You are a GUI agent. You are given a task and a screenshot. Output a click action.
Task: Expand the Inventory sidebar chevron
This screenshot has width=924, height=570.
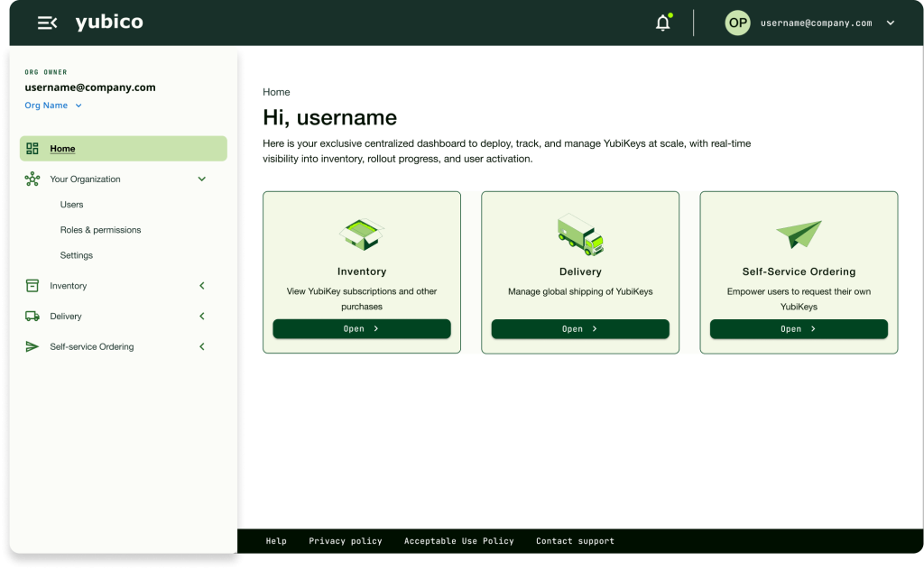point(202,286)
